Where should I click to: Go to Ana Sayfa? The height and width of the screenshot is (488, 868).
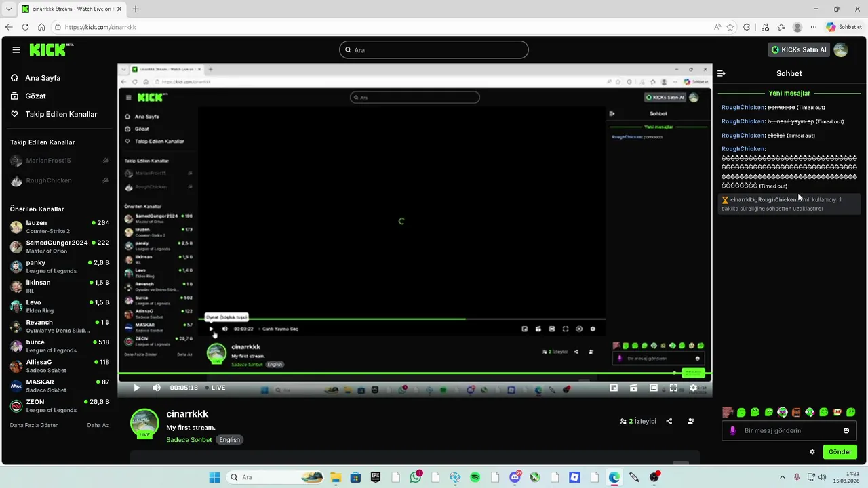click(43, 78)
